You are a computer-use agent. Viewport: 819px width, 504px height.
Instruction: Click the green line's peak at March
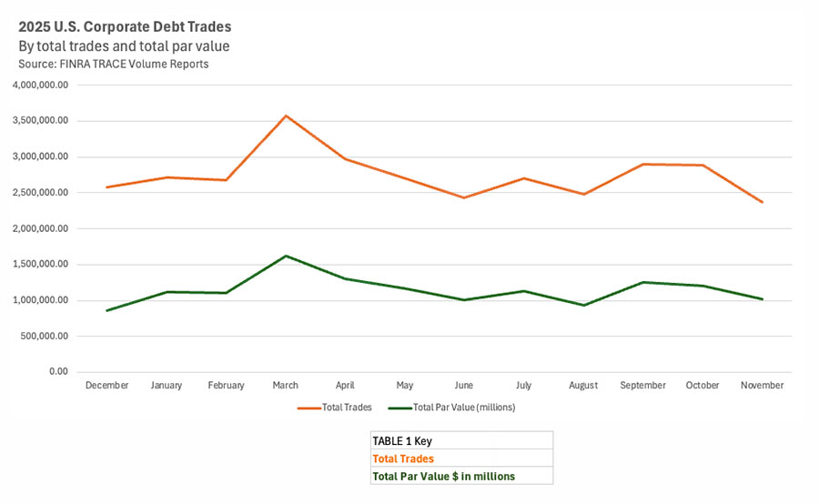pyautogui.click(x=286, y=256)
